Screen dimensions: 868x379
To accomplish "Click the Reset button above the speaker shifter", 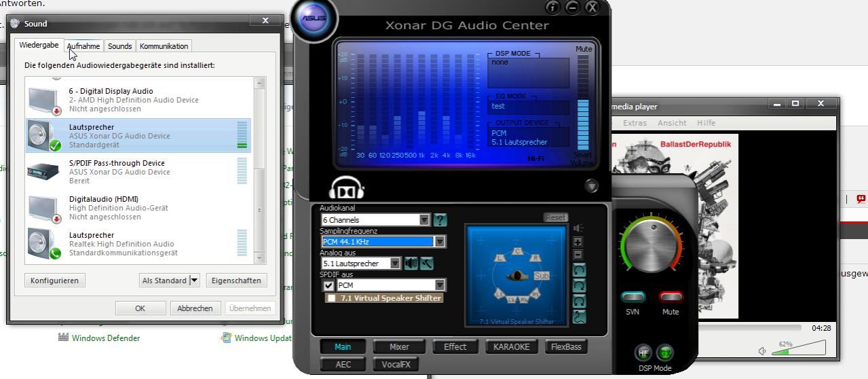I will click(555, 217).
